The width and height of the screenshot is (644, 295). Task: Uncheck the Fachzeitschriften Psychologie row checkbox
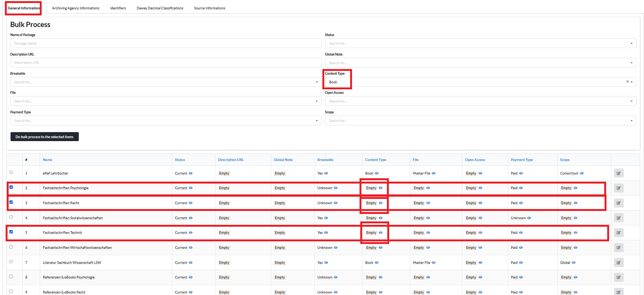[11, 187]
